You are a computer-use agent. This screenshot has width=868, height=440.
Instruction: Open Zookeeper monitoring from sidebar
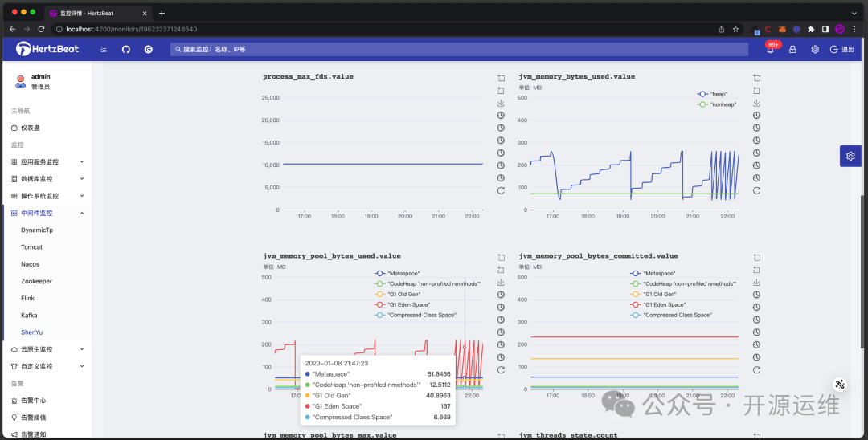pos(36,281)
